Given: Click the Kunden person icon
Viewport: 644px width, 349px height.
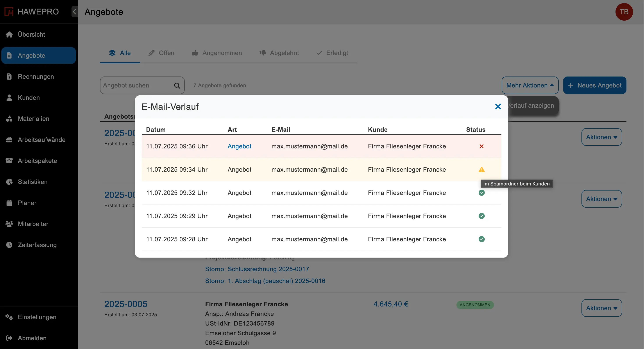Looking at the screenshot, I should (9, 97).
